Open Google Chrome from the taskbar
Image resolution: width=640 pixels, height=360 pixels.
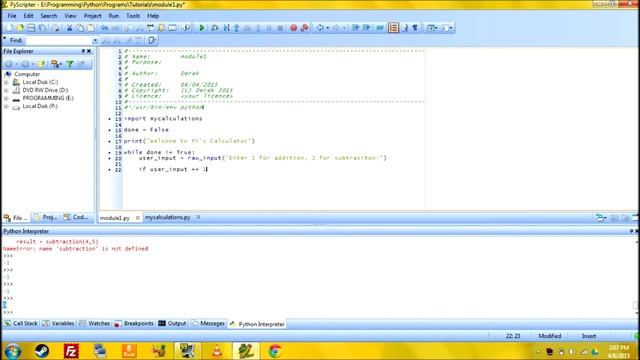pos(275,351)
